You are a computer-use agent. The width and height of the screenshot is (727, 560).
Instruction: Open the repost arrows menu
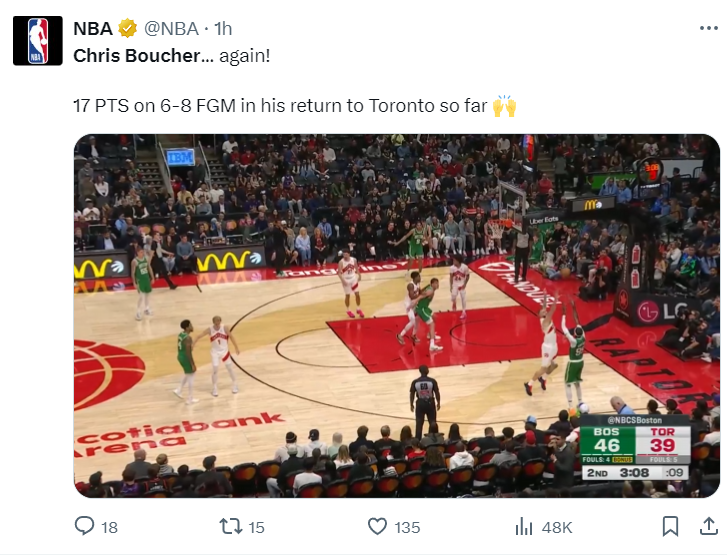(231, 526)
